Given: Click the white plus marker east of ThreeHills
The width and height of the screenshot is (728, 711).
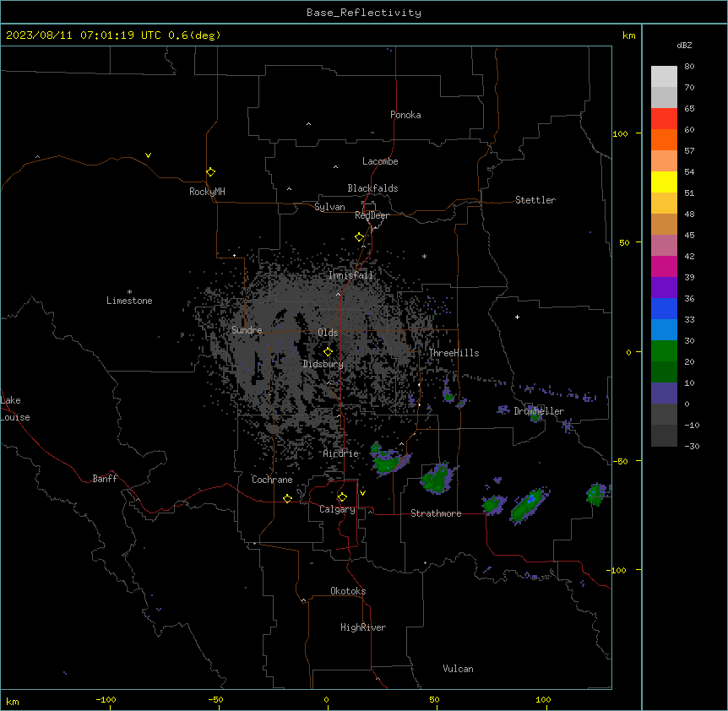Looking at the screenshot, I should 517,317.
